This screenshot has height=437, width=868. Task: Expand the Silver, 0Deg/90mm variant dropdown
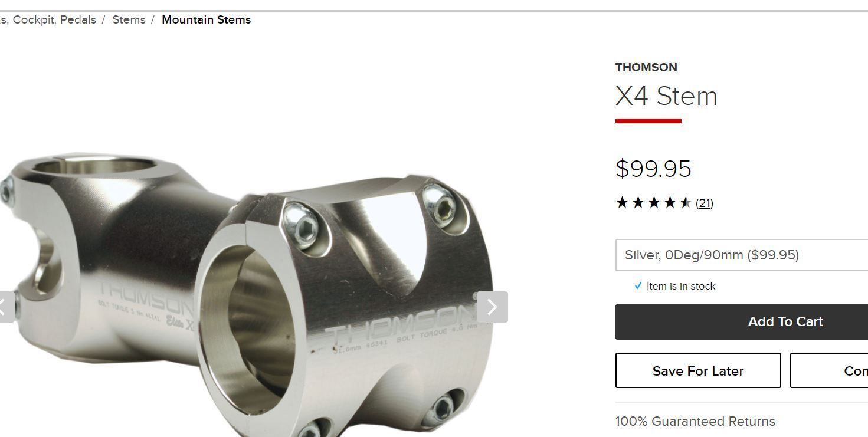coord(742,255)
